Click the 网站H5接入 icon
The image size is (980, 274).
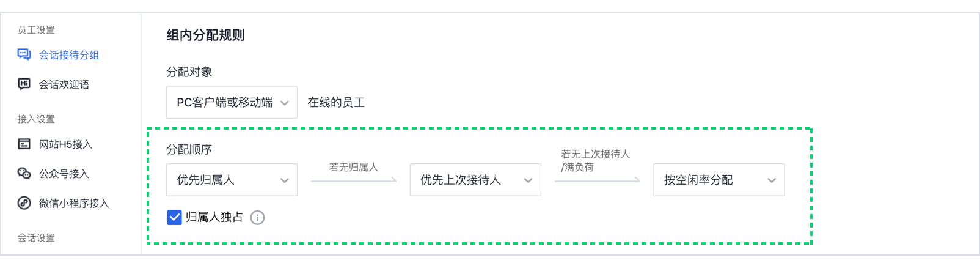[24, 144]
